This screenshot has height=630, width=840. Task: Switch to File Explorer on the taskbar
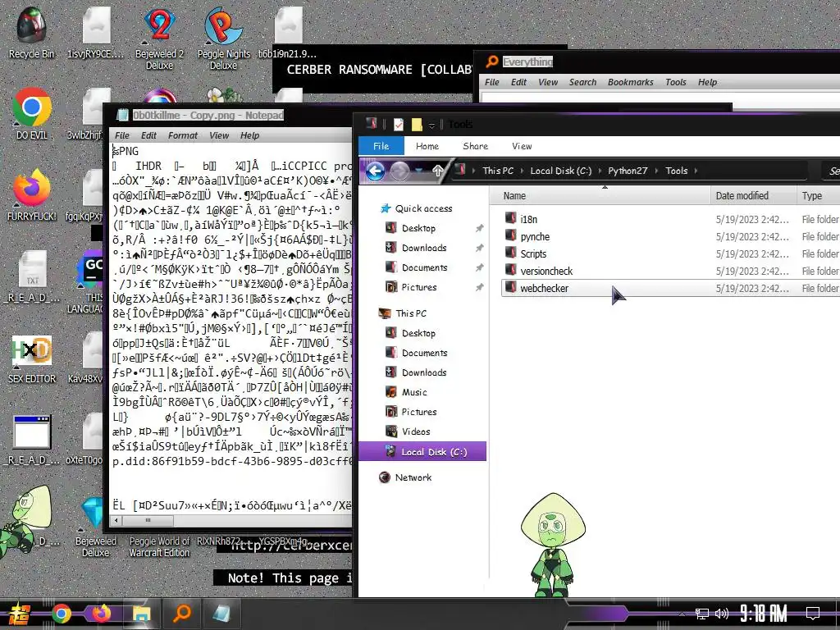coord(141,614)
